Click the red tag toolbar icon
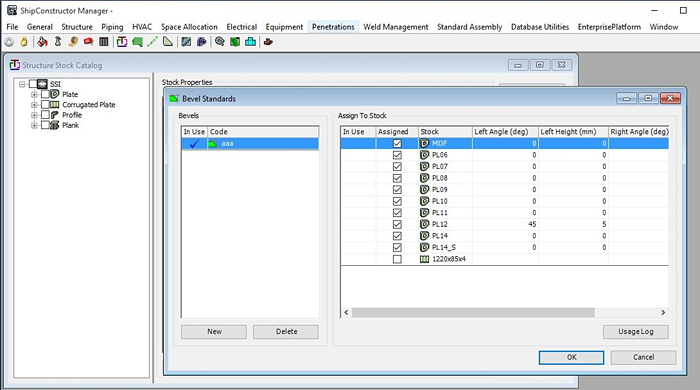The height and width of the screenshot is (390, 700). pyautogui.click(x=88, y=42)
